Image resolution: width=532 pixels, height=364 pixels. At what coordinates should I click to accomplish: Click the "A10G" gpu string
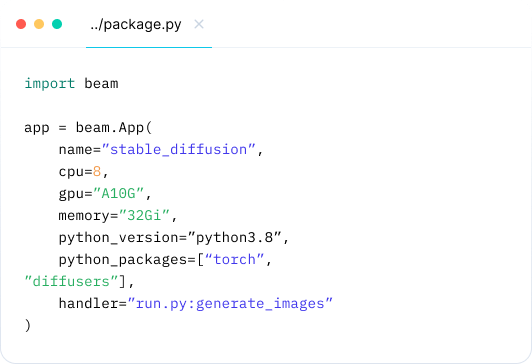(118, 194)
